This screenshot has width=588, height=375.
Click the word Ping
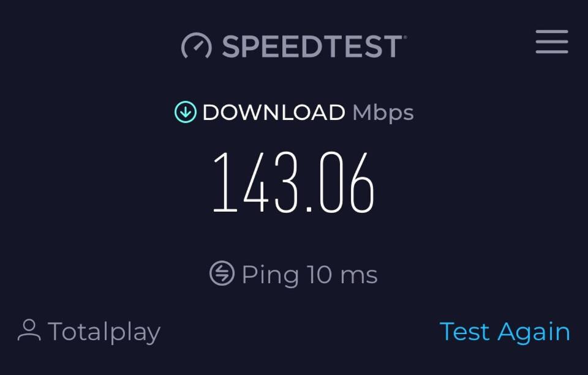tap(270, 275)
